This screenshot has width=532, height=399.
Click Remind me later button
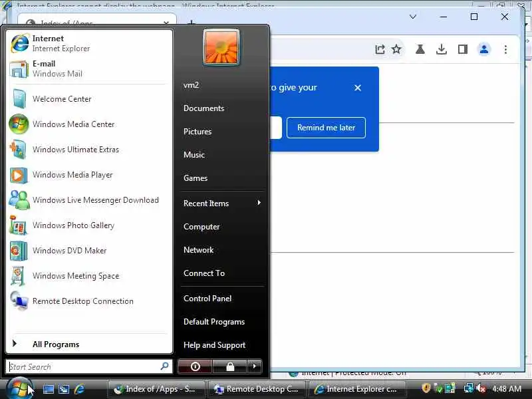click(326, 128)
